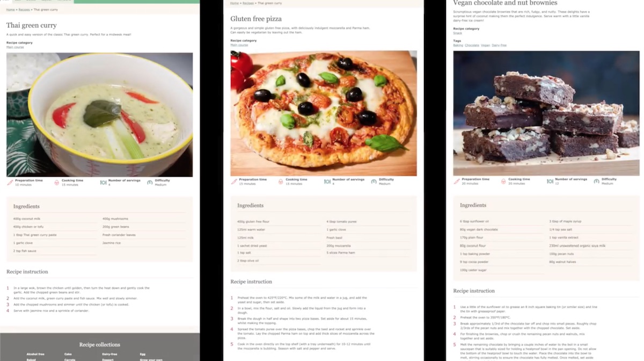Click difficulty icon on brownies recipe
Image resolution: width=644 pixels, height=361 pixels.
tap(596, 181)
